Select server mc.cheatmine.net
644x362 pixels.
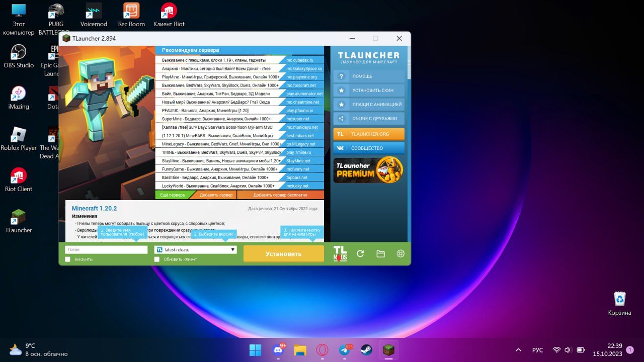239,102
